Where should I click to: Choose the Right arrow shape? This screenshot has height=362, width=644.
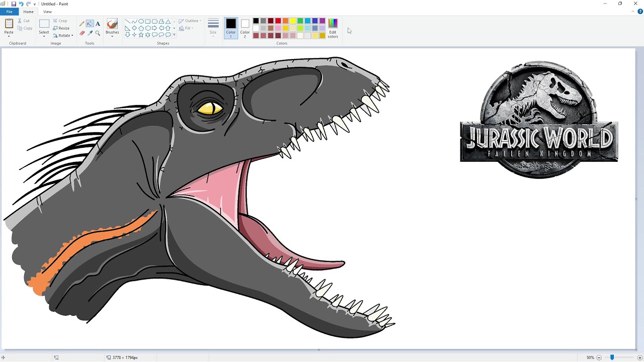154,28
